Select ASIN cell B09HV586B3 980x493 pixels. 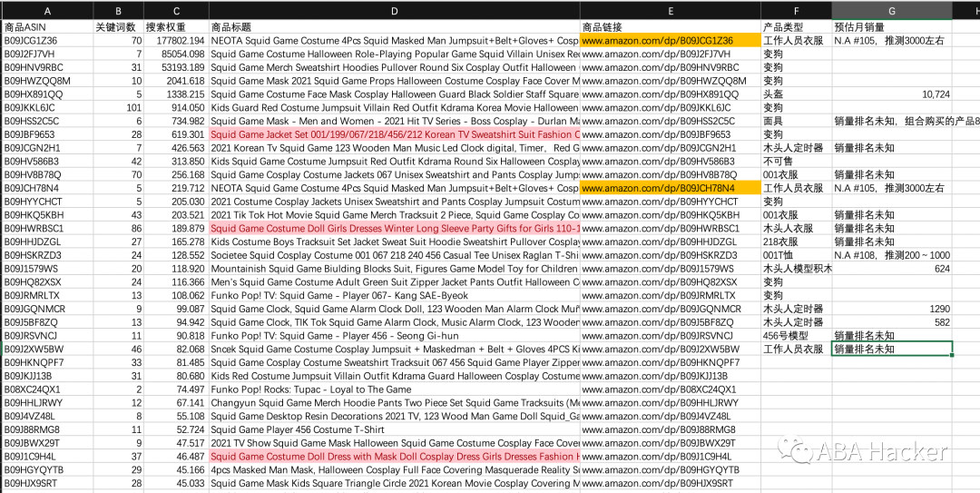pos(47,162)
